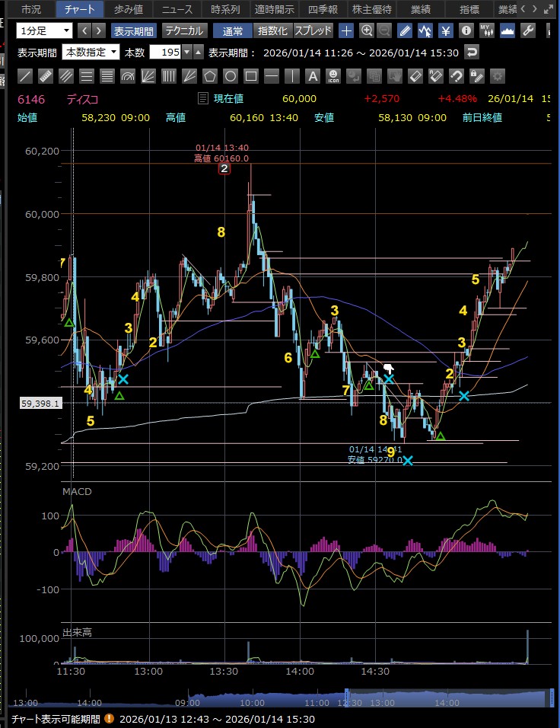The width and height of the screenshot is (560, 728).
Task: Activate the crosshair cursor icon
Action: click(x=347, y=31)
